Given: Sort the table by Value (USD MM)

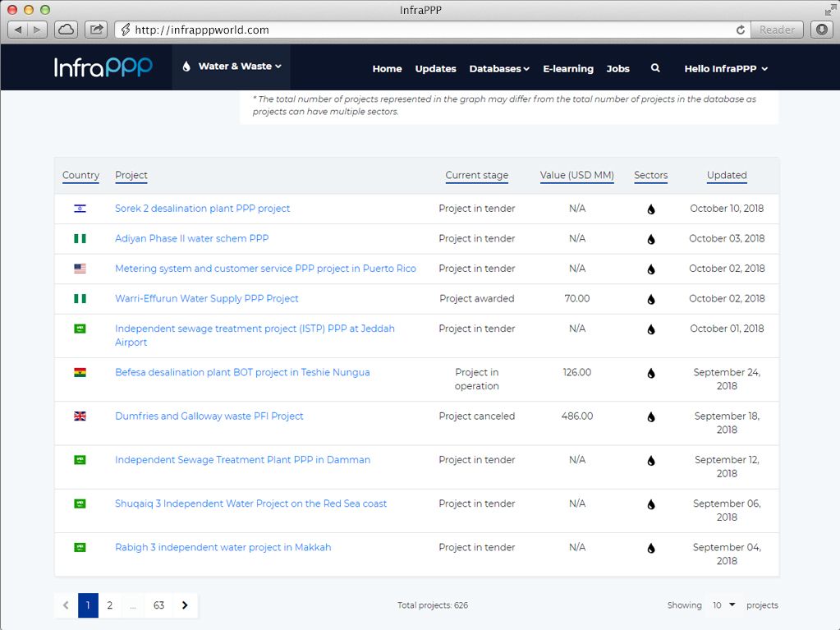Looking at the screenshot, I should pos(576,175).
